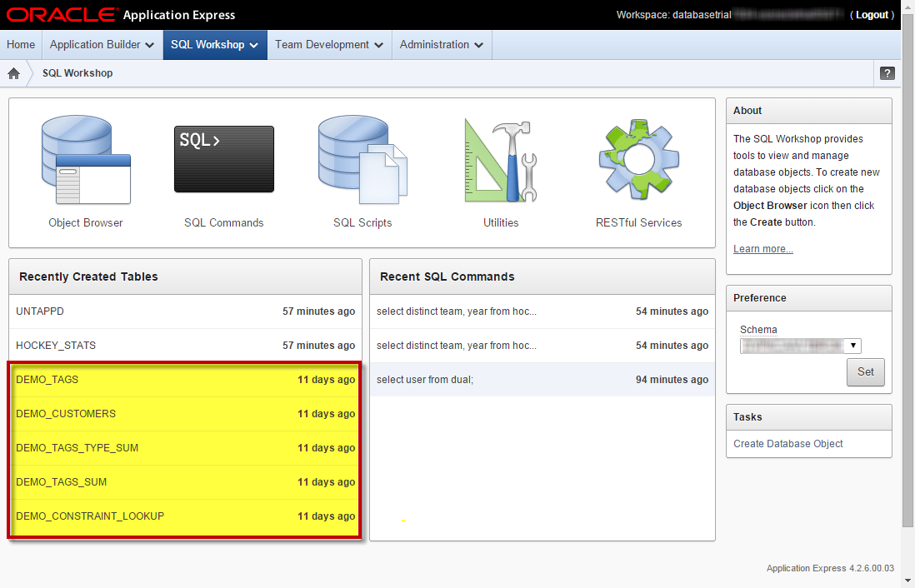Go to home via breadcrumb house icon
Screen dimensions: 915x588
(13, 73)
